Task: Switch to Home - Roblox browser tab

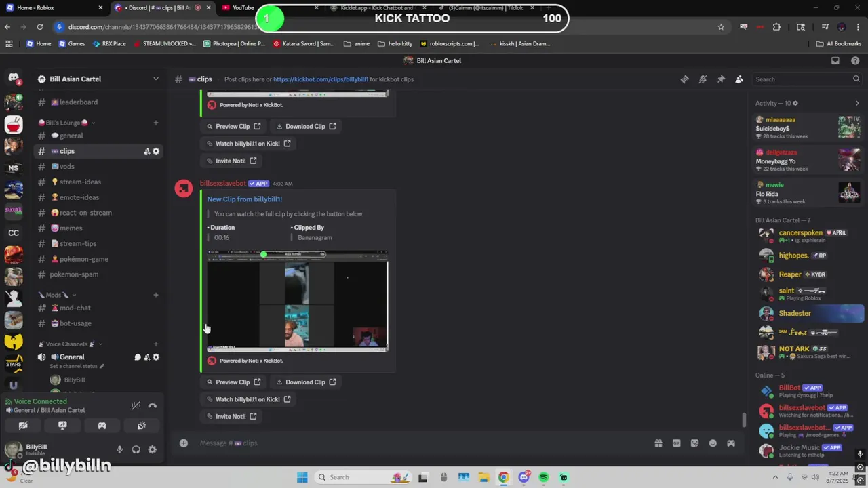Action: [x=54, y=7]
